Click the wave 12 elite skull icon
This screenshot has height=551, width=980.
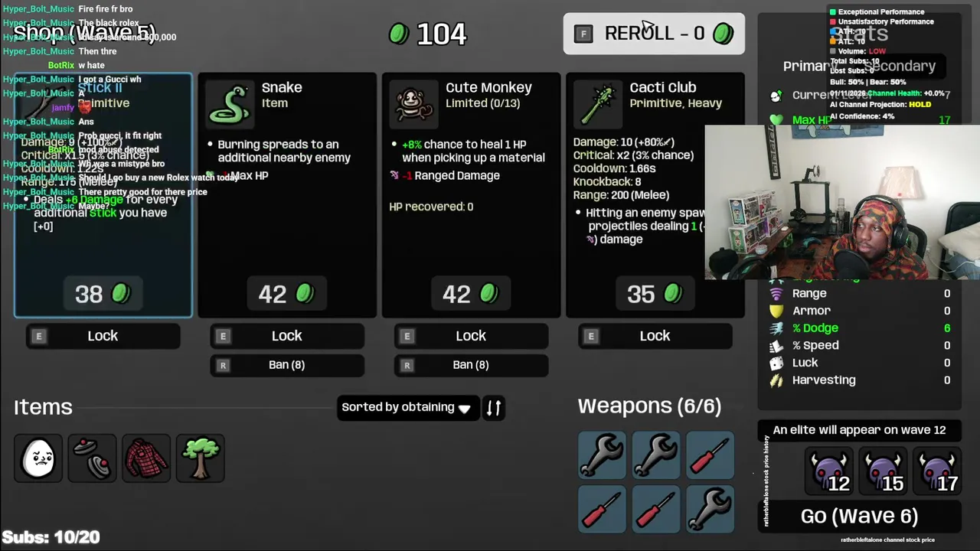point(830,472)
